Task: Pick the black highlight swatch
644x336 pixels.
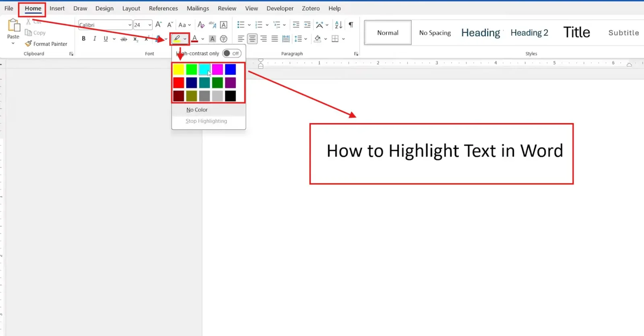Action: click(230, 96)
